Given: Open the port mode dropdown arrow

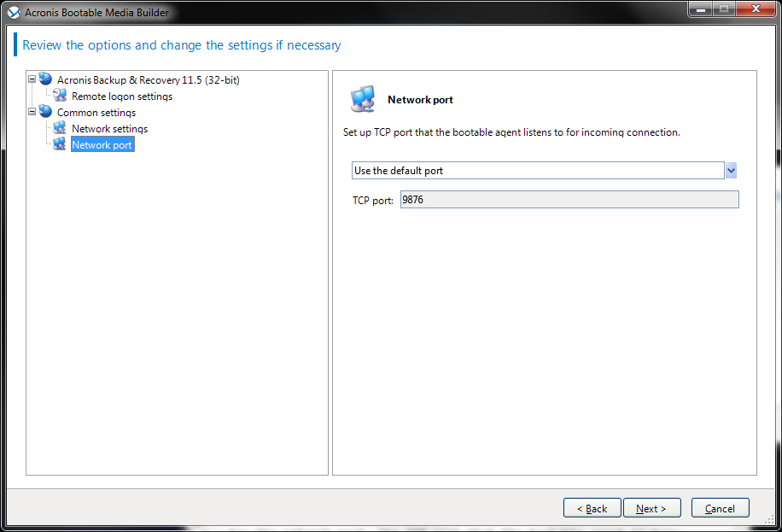Looking at the screenshot, I should pos(731,171).
